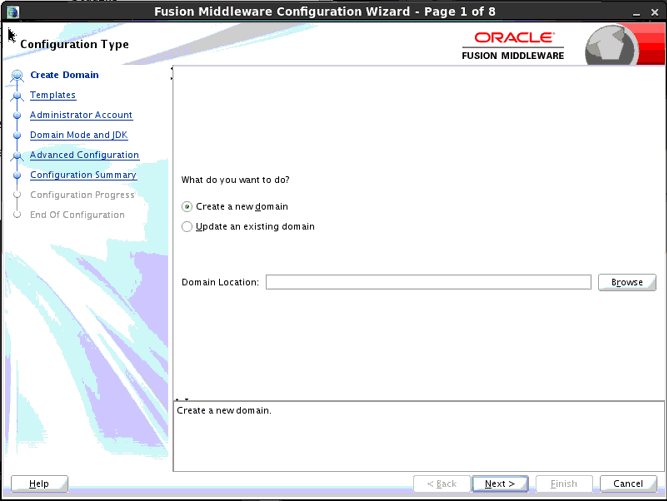The width and height of the screenshot is (667, 502).
Task: Click the disabled Back button
Action: [x=442, y=484]
